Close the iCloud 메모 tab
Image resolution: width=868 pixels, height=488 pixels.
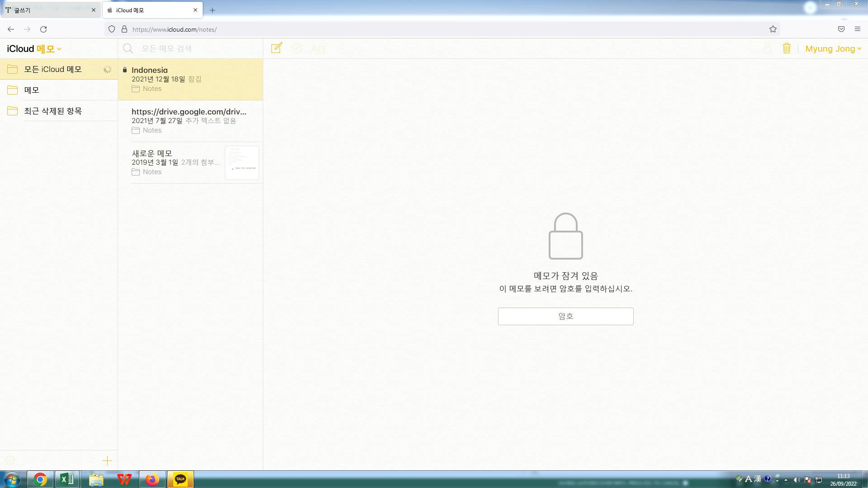coord(195,10)
